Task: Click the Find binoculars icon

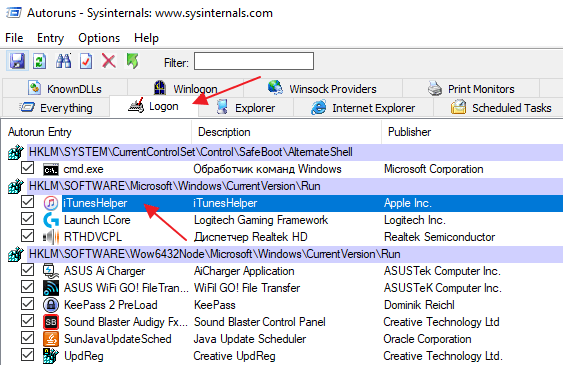Action: [x=63, y=61]
